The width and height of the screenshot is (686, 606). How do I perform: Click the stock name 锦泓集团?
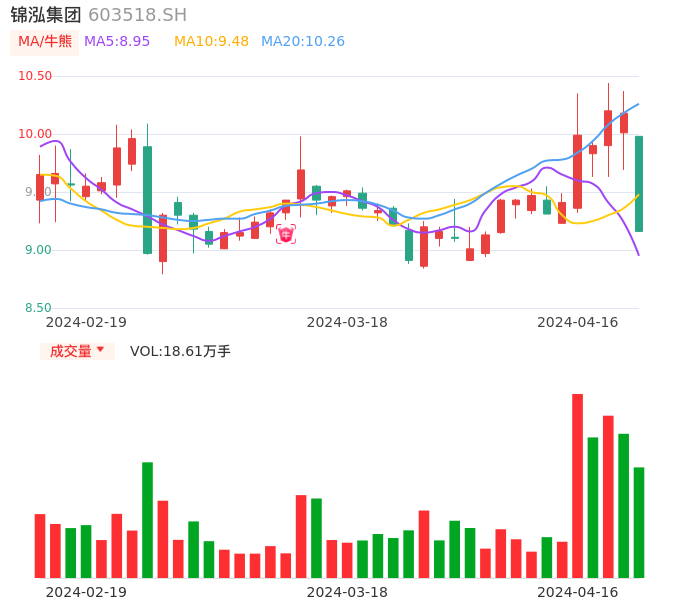point(46,15)
